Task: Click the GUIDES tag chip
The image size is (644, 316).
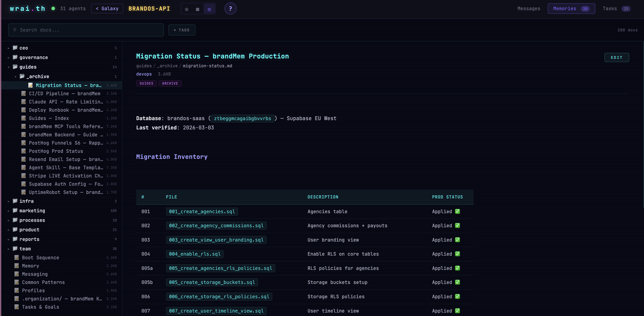Action: [146, 83]
